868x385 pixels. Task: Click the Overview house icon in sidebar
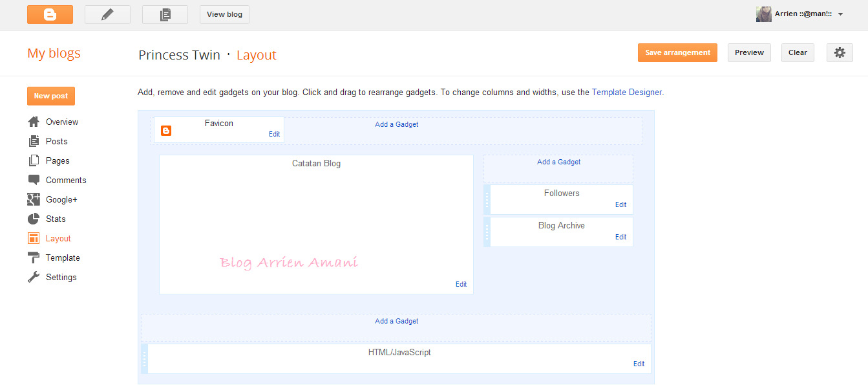point(33,122)
